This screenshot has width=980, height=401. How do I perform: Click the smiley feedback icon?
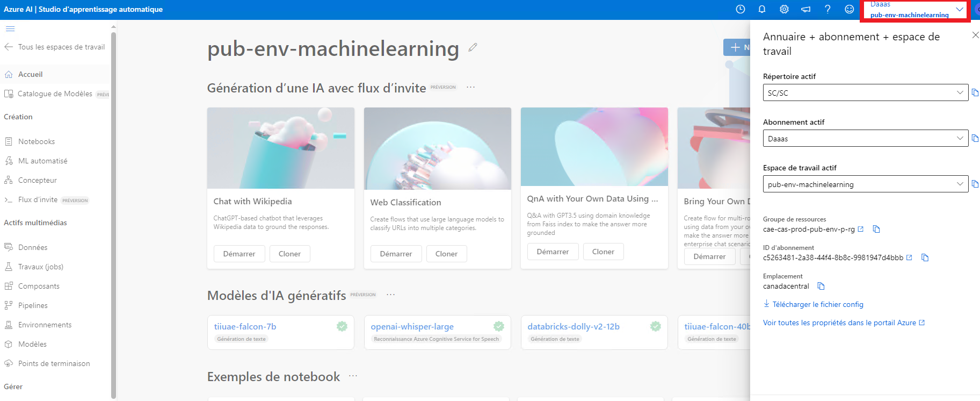(850, 9)
